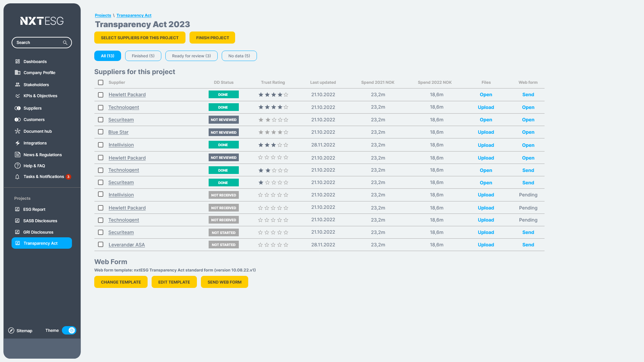
Task: Click the DD Status column header
Action: 223,82
